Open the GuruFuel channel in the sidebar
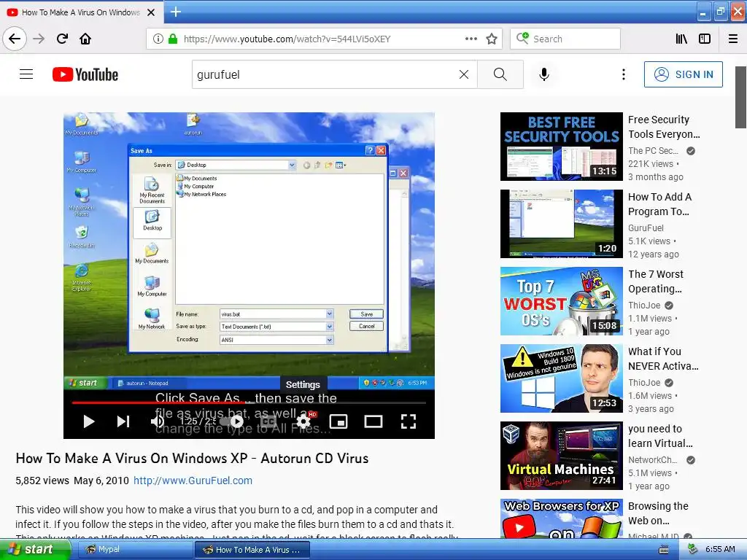This screenshot has width=747, height=560. point(646,227)
